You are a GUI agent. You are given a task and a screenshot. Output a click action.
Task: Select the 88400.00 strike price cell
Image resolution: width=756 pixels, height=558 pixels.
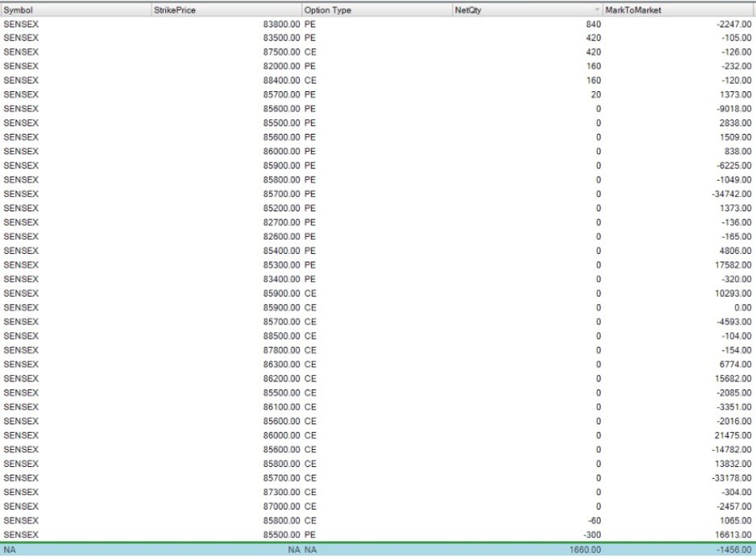point(281,81)
